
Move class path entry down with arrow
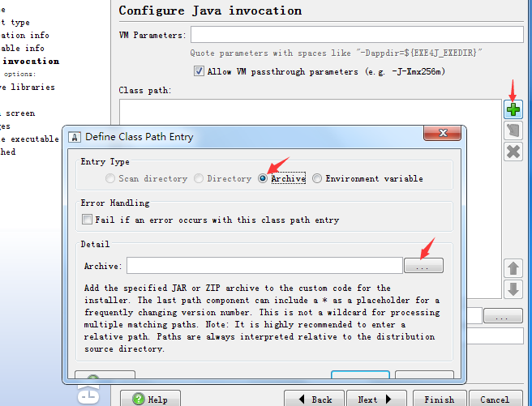[513, 288]
